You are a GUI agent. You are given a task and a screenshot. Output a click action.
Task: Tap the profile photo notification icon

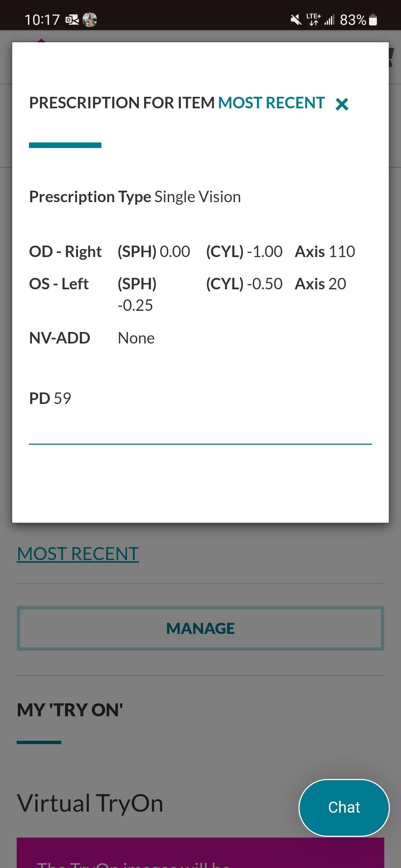89,20
